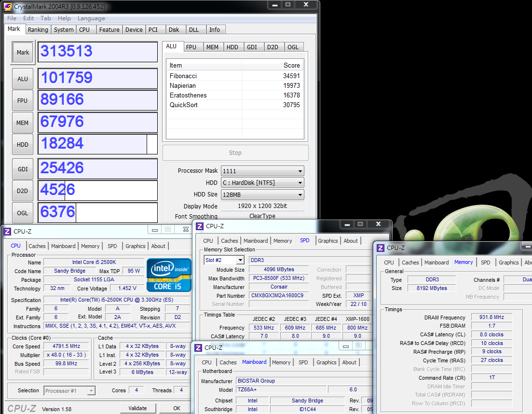
Task: Select the Eratosthenes score row
Action: 235,96
